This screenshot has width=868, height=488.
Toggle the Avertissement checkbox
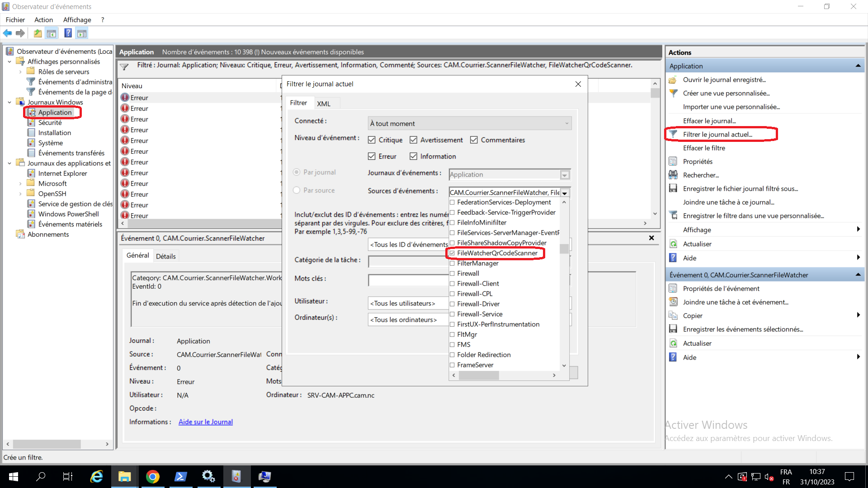413,140
